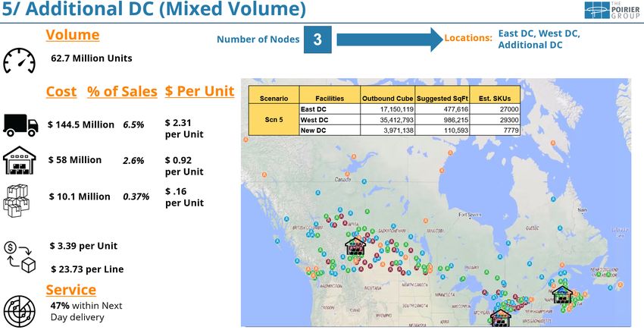
Task: Click the warehouse building icon beside $ 58 Million
Action: tap(19, 160)
